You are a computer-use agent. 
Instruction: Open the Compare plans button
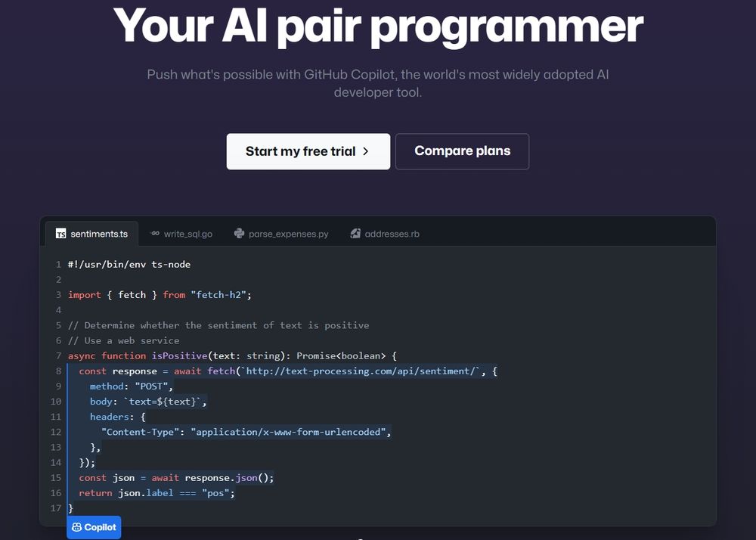(x=462, y=151)
